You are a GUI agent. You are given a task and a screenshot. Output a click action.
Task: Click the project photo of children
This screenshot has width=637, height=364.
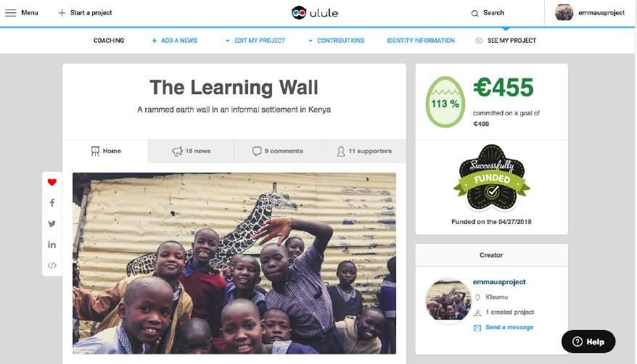tap(234, 263)
